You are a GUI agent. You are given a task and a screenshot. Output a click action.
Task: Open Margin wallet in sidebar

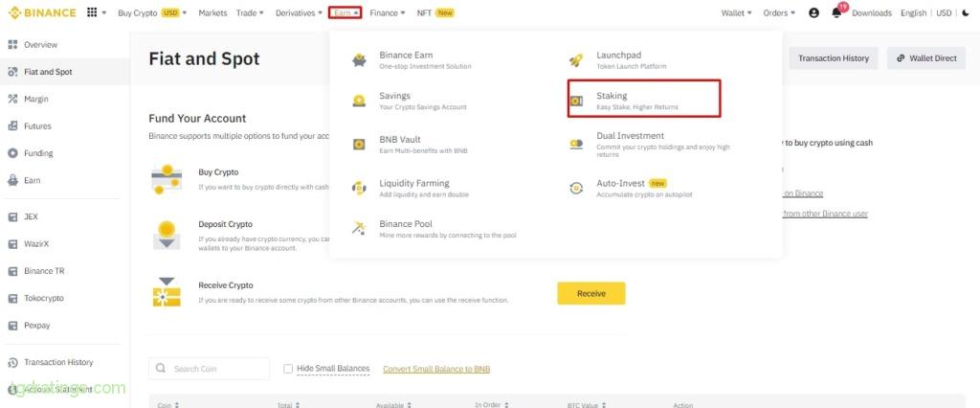[28, 99]
